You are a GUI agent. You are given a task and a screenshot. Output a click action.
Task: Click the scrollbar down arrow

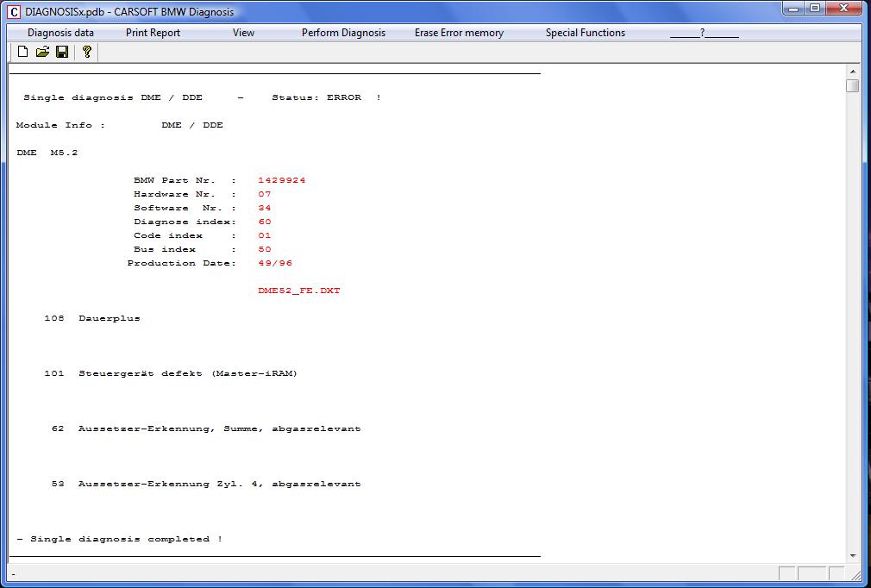pos(853,556)
